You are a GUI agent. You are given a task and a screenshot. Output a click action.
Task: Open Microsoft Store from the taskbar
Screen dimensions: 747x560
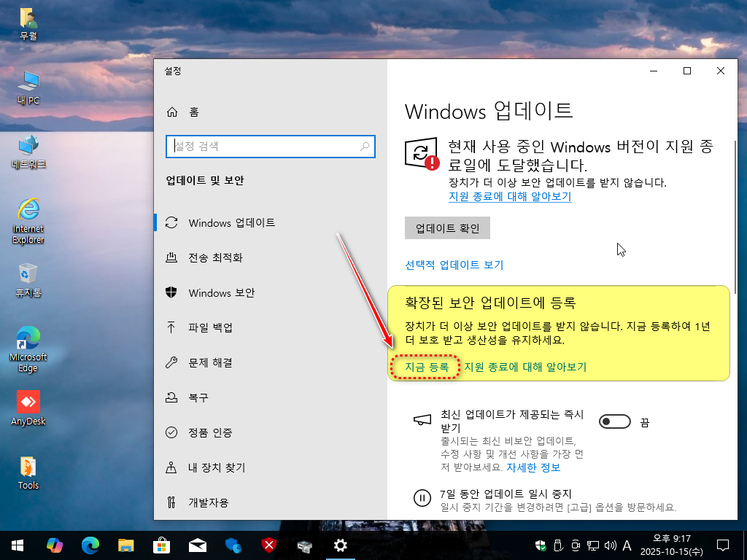[x=161, y=545]
